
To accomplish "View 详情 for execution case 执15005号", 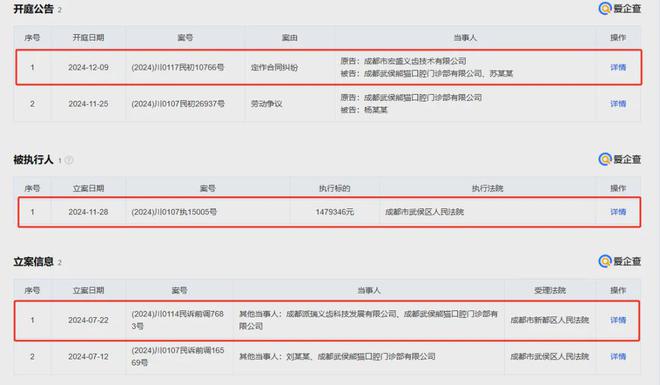I will tap(618, 212).
